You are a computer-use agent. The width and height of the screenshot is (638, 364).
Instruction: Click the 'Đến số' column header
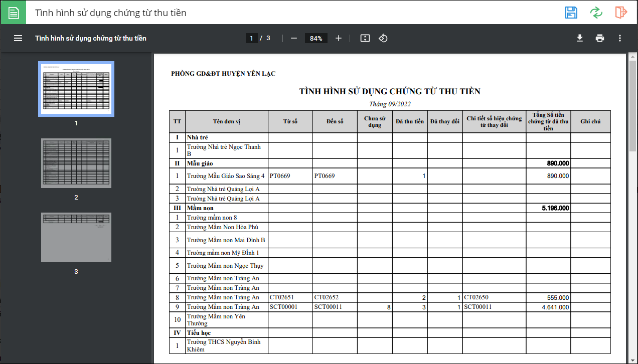335,121
